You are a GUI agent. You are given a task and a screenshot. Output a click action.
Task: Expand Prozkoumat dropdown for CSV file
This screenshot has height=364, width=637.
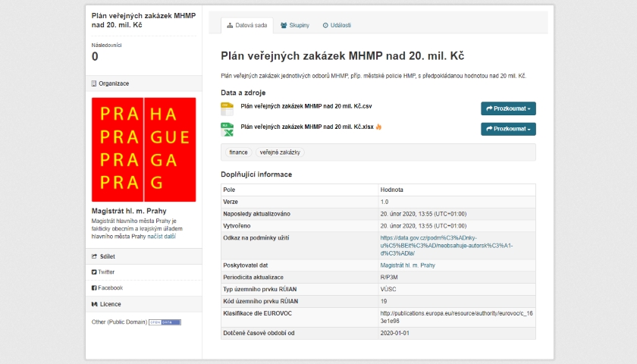click(x=508, y=108)
